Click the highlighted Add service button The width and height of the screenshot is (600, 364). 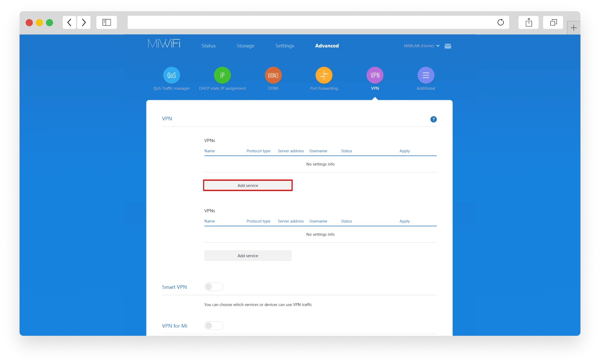tap(248, 185)
